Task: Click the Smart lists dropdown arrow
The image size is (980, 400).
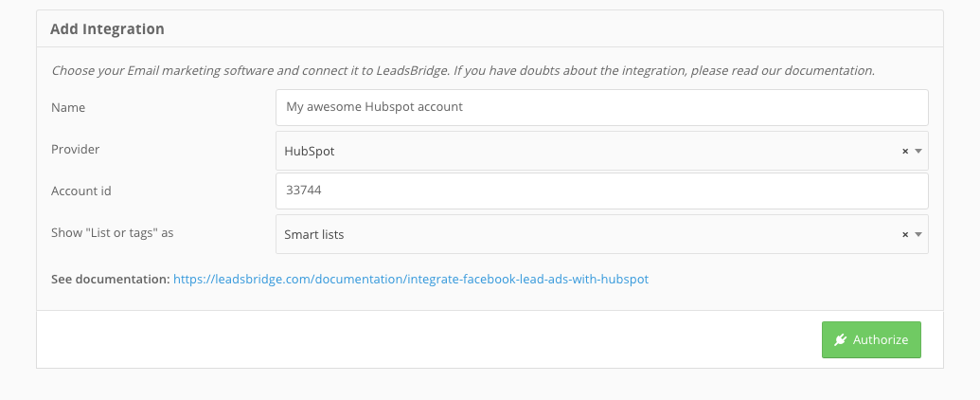Action: click(x=918, y=235)
